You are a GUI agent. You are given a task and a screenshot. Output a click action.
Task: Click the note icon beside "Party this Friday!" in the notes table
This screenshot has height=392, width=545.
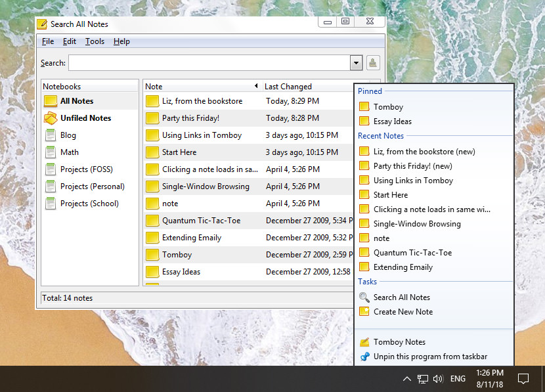(152, 118)
